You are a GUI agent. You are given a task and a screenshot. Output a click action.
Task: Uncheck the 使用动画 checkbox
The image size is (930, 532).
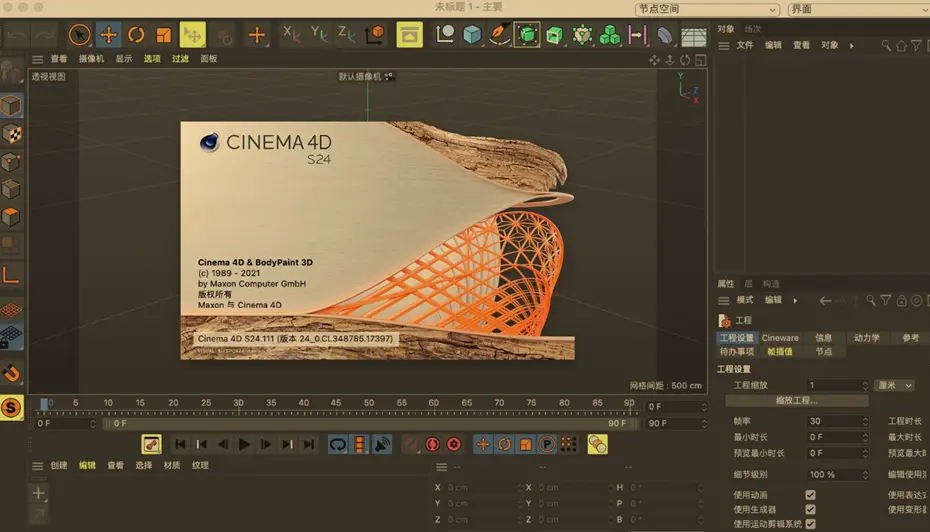coord(810,495)
